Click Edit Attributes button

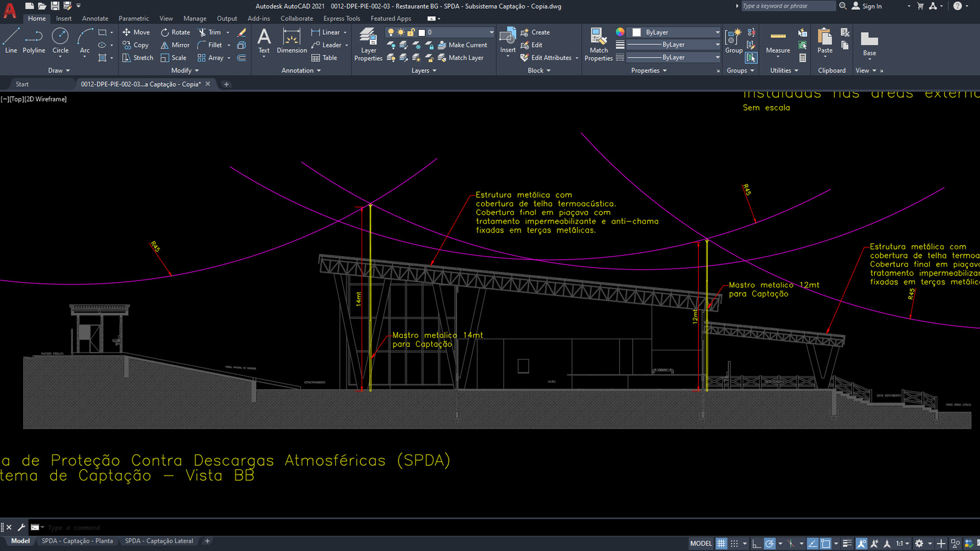coord(546,58)
